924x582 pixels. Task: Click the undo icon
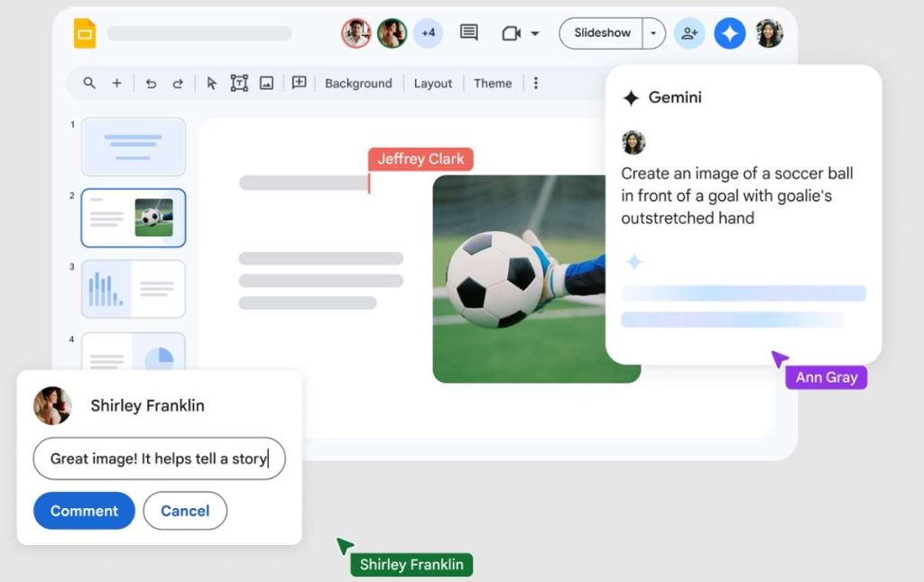(150, 83)
